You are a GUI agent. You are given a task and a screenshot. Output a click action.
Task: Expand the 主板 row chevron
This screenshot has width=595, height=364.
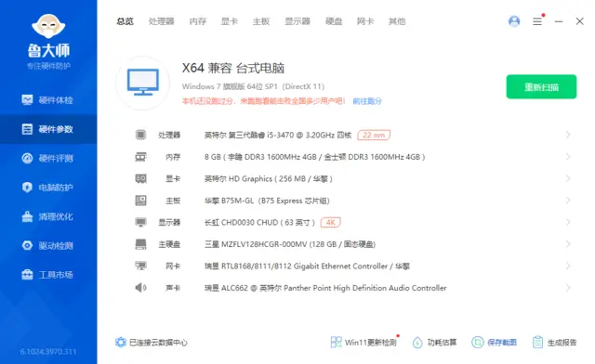click(568, 201)
